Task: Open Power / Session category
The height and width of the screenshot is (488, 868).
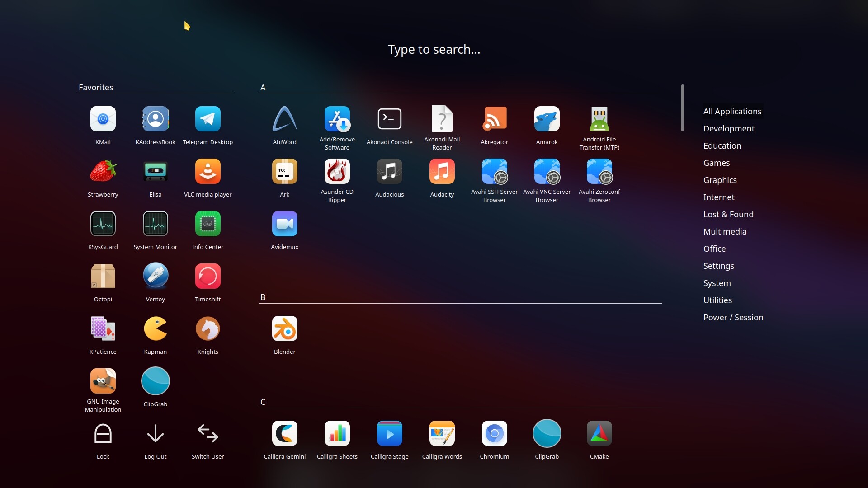Action: [733, 318]
